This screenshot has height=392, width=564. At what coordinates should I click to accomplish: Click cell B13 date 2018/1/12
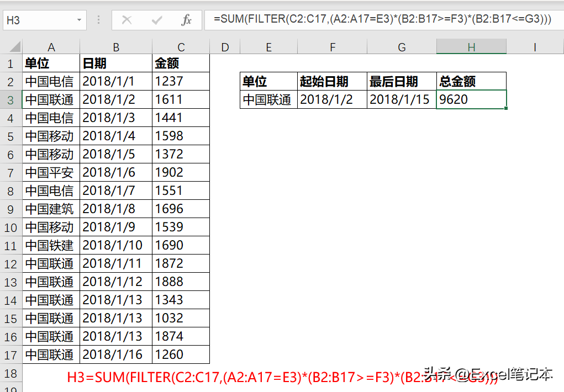tap(116, 282)
